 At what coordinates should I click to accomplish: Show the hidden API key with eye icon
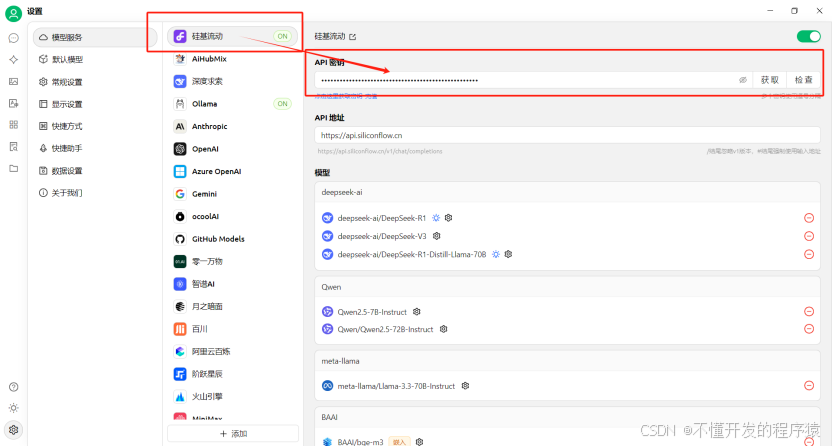tap(743, 80)
